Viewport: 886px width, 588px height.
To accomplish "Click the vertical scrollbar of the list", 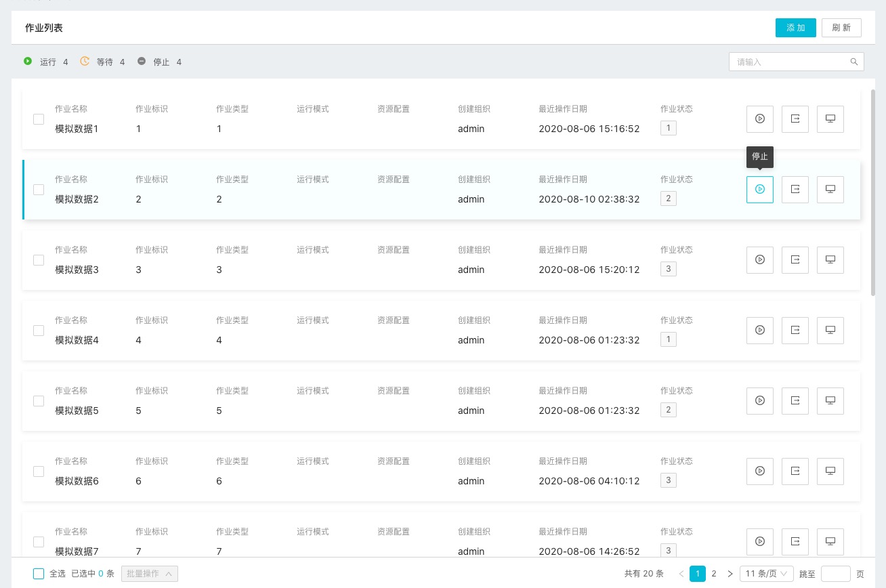I will tap(873, 193).
